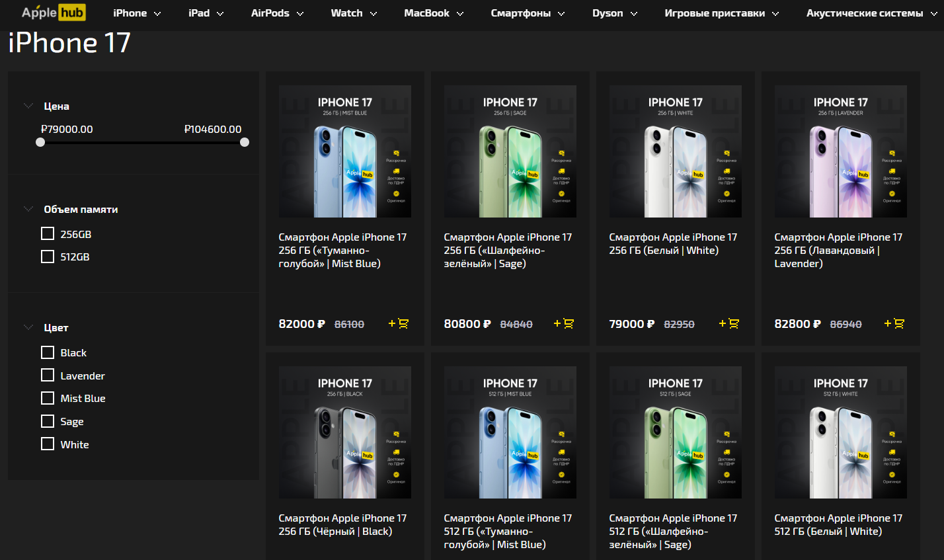The image size is (944, 560).
Task: Collapse the Цена filter chevron
Action: [x=28, y=106]
